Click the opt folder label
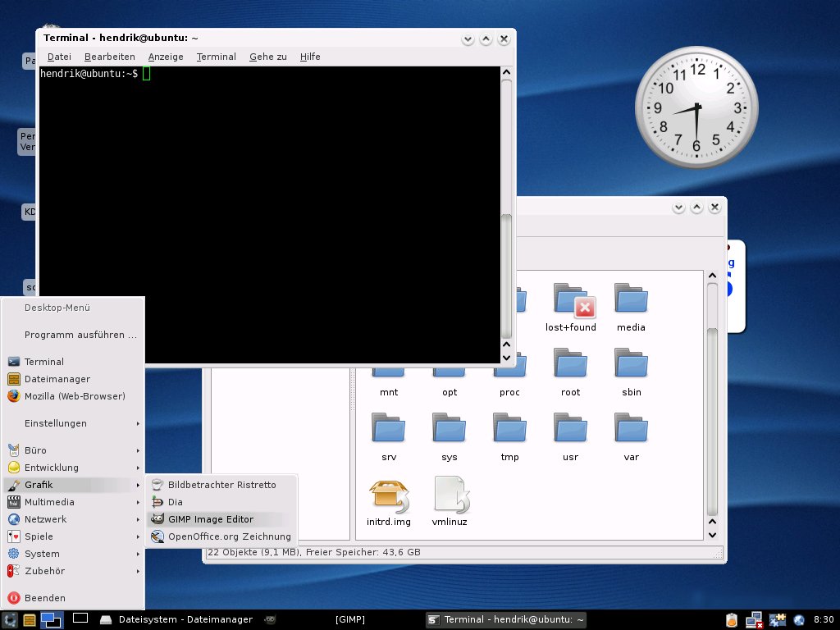Screen dimensions: 840x630 pos(450,392)
